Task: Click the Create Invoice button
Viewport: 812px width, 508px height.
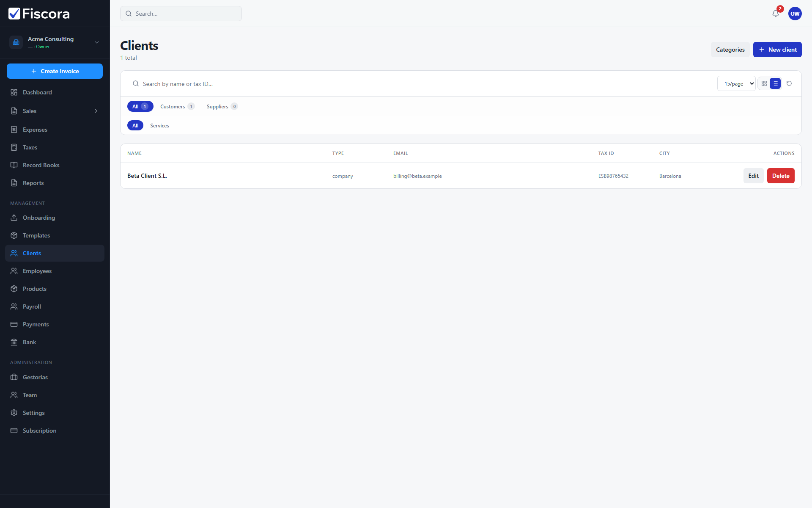Action: [55, 71]
